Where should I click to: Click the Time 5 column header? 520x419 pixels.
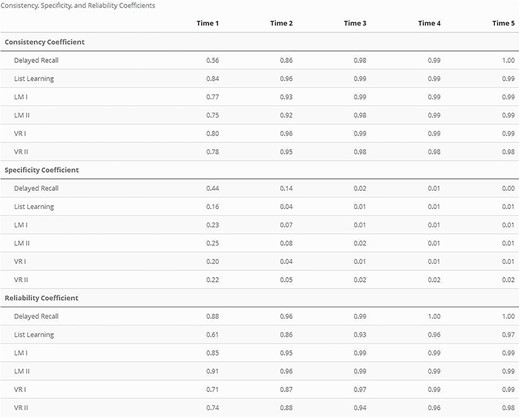click(503, 23)
